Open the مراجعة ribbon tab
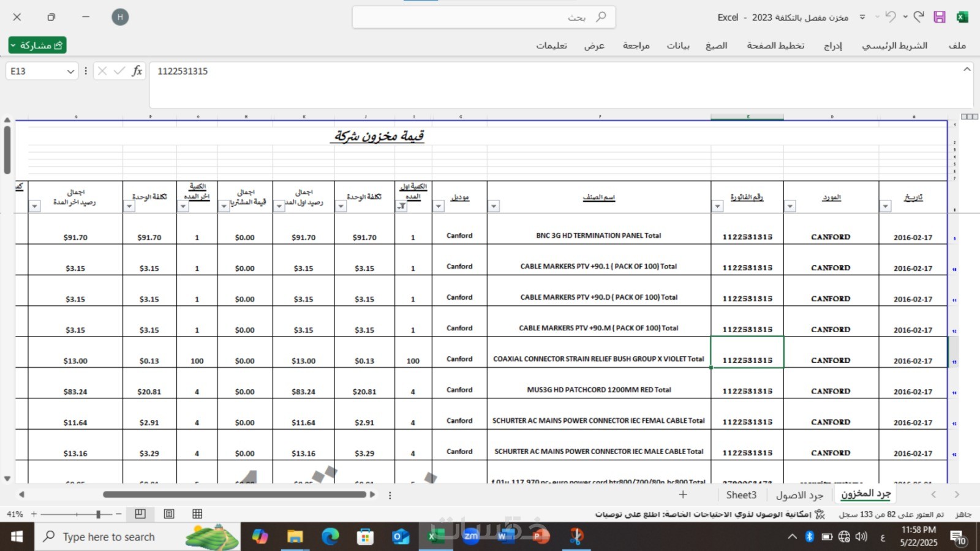Image resolution: width=980 pixels, height=551 pixels. 636,45
